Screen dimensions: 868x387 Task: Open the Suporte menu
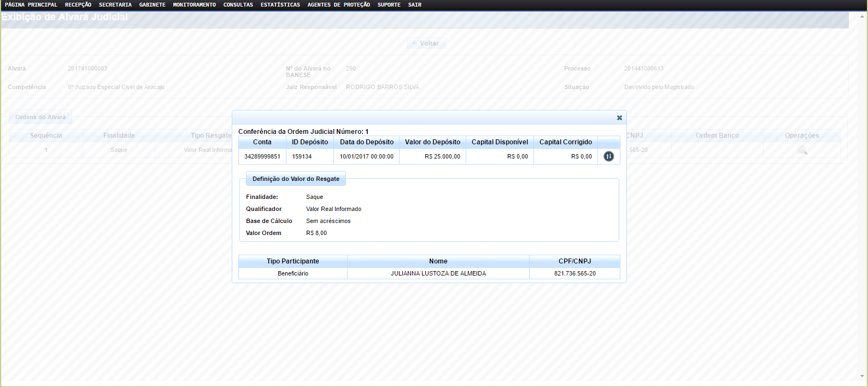[x=389, y=5]
